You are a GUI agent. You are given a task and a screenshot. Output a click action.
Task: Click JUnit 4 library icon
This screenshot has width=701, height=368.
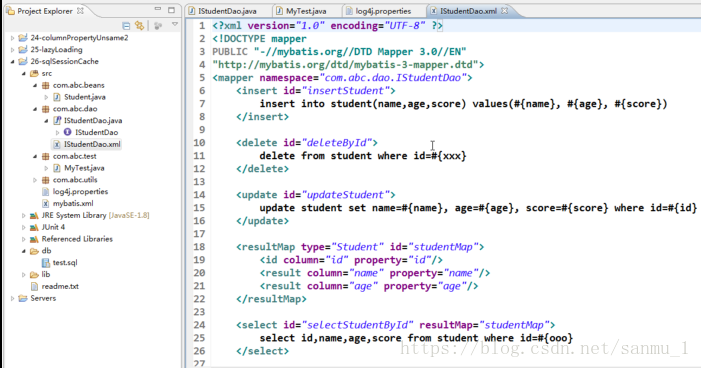coord(34,227)
